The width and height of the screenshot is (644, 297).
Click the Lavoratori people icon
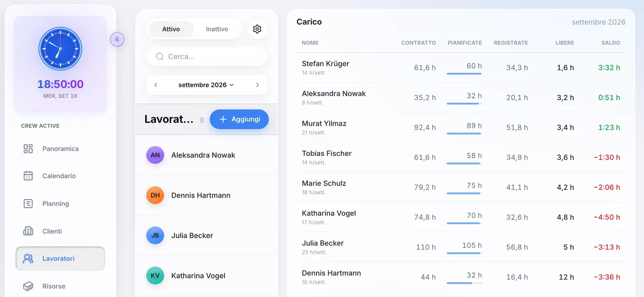tap(28, 258)
